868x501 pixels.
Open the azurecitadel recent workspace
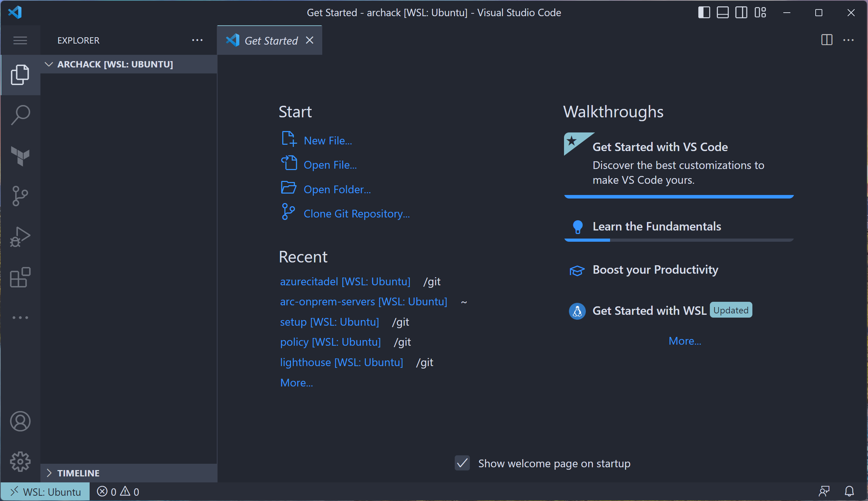pyautogui.click(x=345, y=281)
